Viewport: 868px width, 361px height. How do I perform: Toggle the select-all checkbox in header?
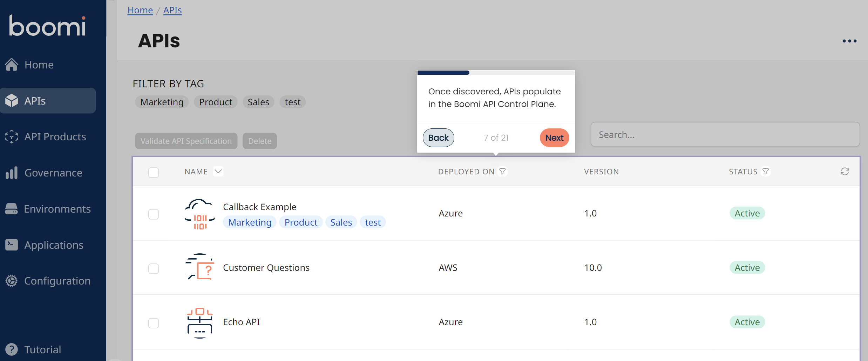tap(154, 172)
